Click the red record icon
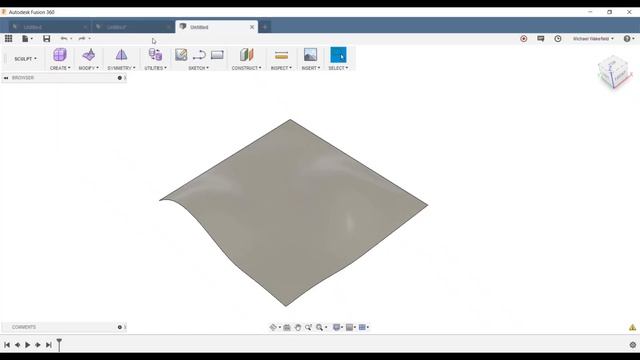 524,38
